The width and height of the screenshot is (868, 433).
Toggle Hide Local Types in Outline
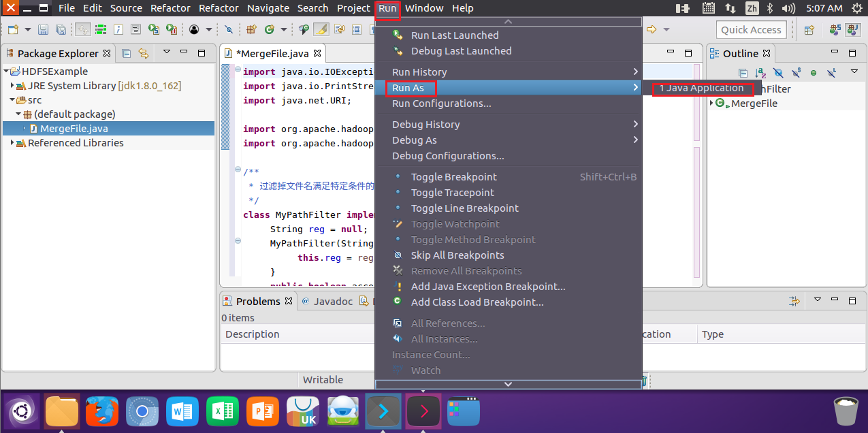point(831,72)
